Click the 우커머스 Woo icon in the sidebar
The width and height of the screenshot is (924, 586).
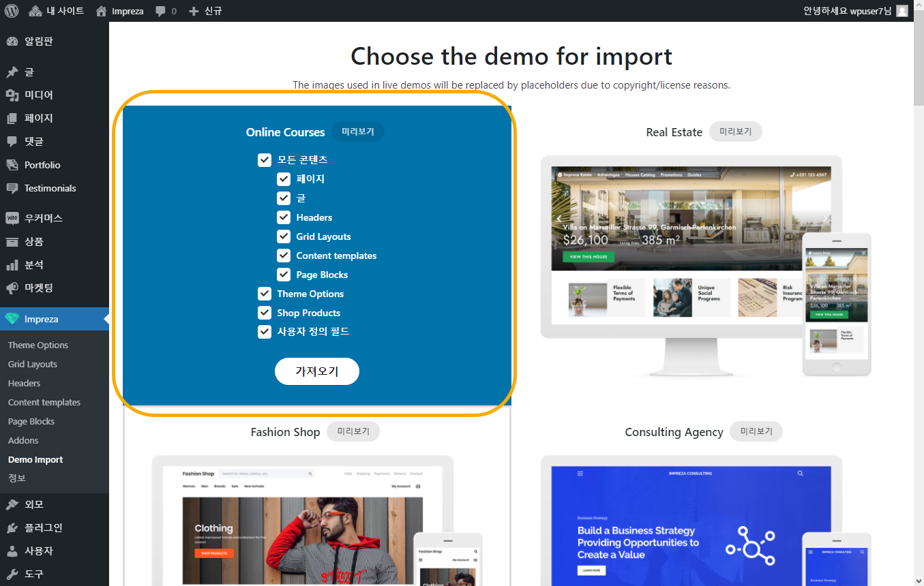tap(12, 218)
